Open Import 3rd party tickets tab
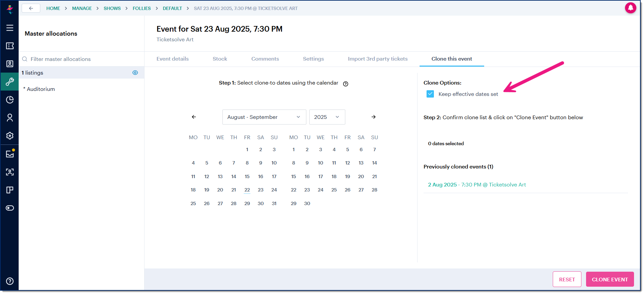The width and height of the screenshot is (644, 294). click(x=378, y=59)
